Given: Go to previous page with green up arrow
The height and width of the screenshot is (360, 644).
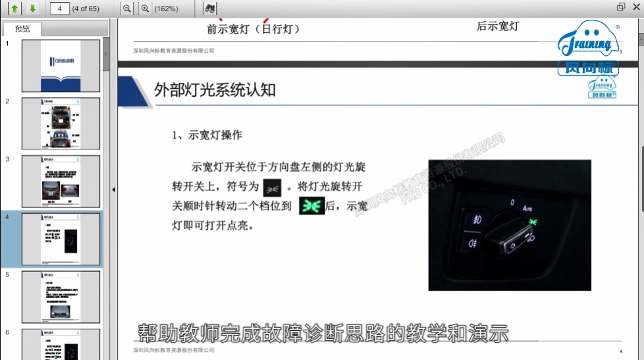Looking at the screenshot, I should (x=14, y=9).
